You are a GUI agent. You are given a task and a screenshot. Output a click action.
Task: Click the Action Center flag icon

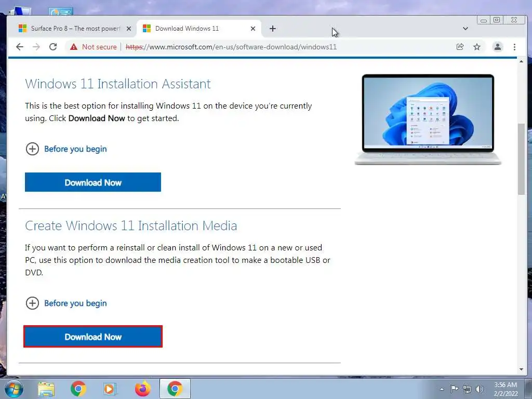(x=454, y=389)
